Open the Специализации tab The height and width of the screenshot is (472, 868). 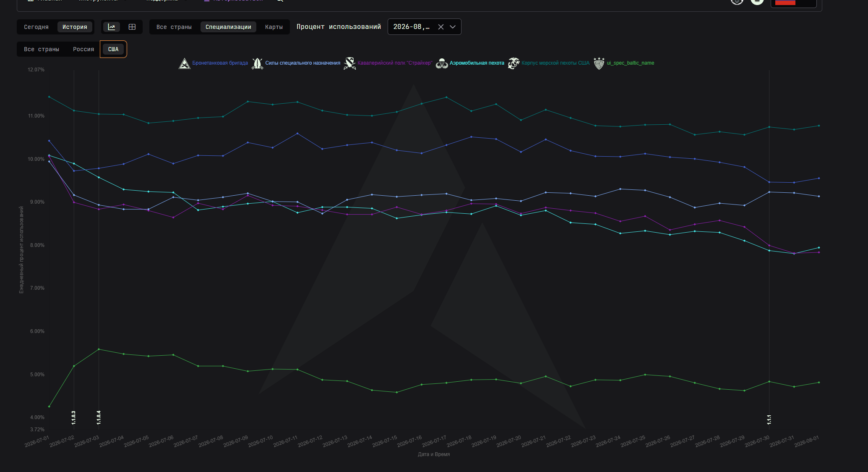point(228,27)
